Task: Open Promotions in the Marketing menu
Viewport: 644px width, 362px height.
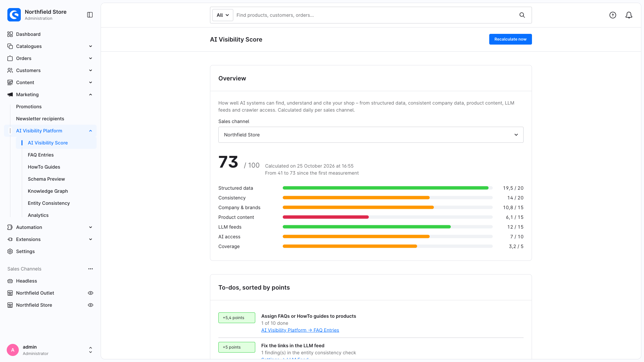Action: (x=29, y=107)
